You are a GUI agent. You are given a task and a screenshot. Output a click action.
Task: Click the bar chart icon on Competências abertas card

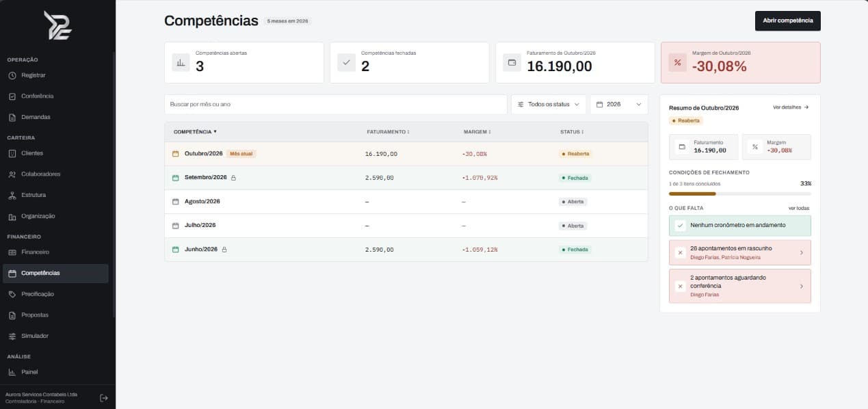181,63
